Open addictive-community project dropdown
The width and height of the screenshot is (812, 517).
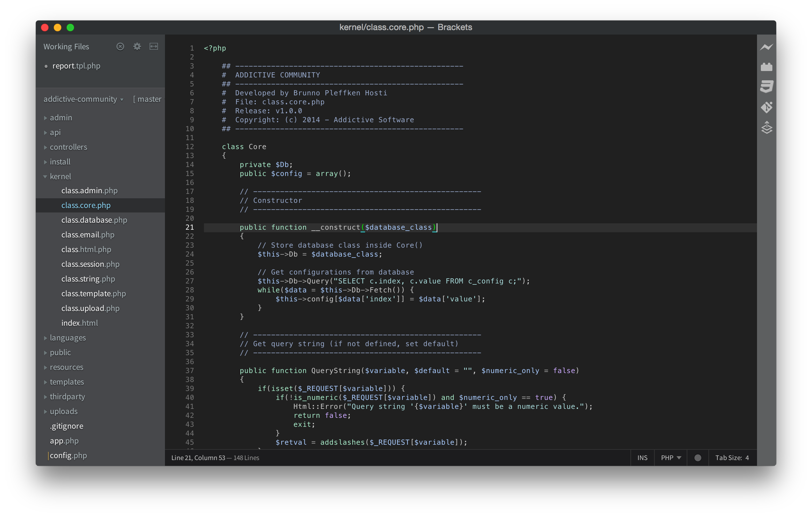tap(83, 99)
